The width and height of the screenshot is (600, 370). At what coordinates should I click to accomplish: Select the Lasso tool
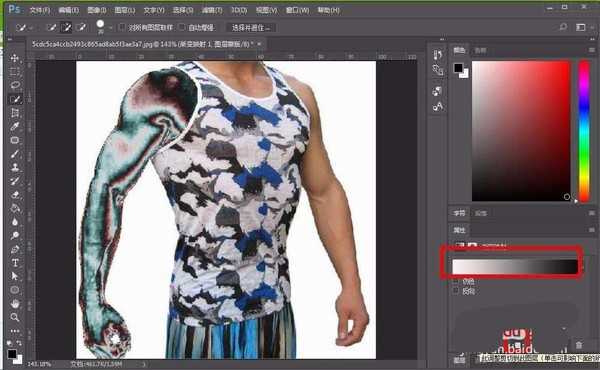click(15, 85)
